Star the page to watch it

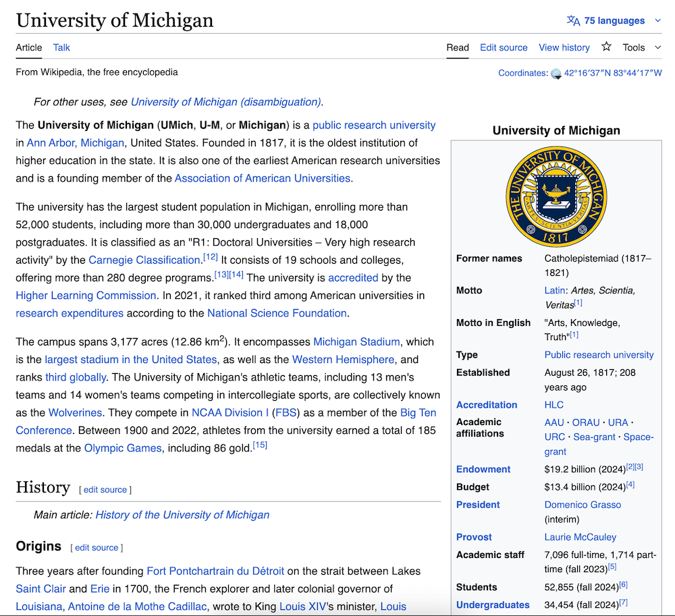[x=606, y=47]
